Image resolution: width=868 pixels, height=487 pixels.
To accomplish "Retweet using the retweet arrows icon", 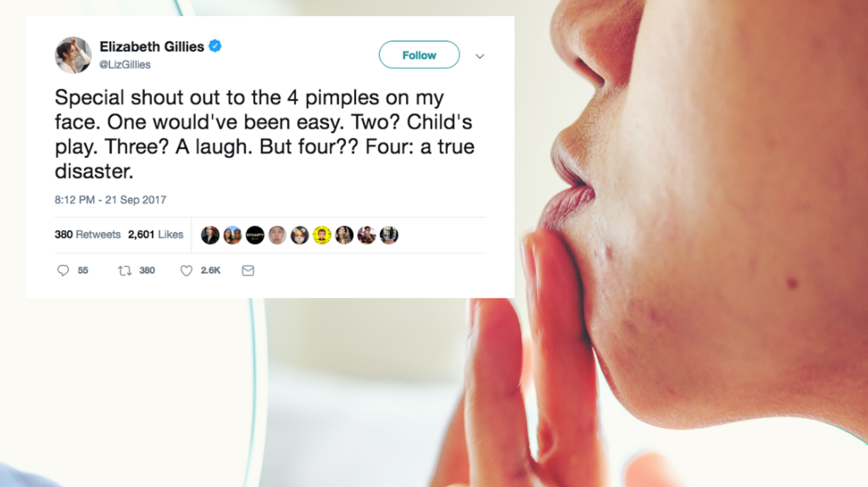I will [125, 270].
